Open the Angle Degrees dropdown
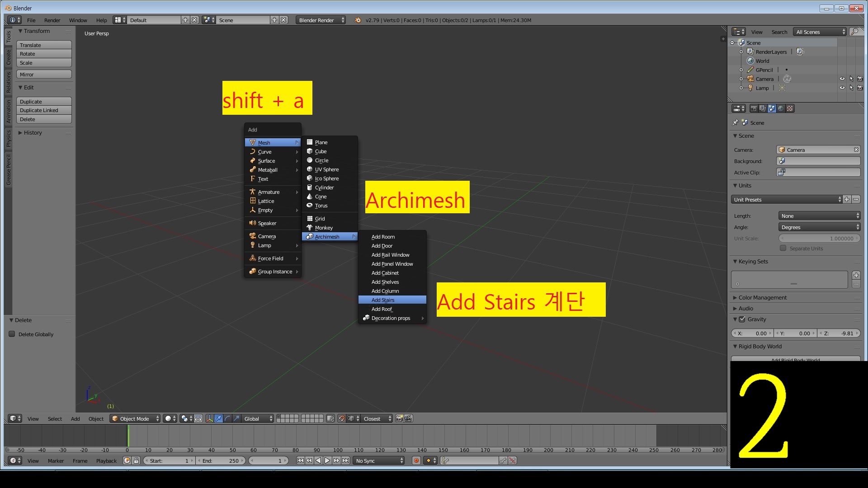Viewport: 868px width, 488px height. coord(819,227)
